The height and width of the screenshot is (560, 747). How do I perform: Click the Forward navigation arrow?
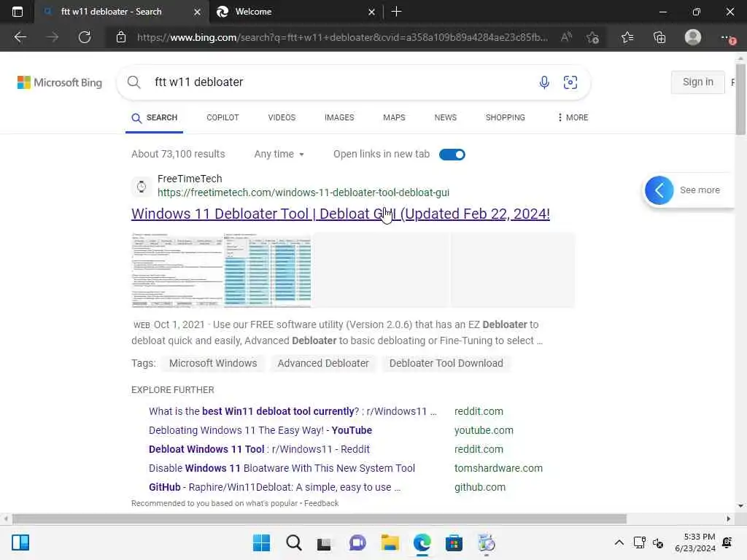[53, 37]
